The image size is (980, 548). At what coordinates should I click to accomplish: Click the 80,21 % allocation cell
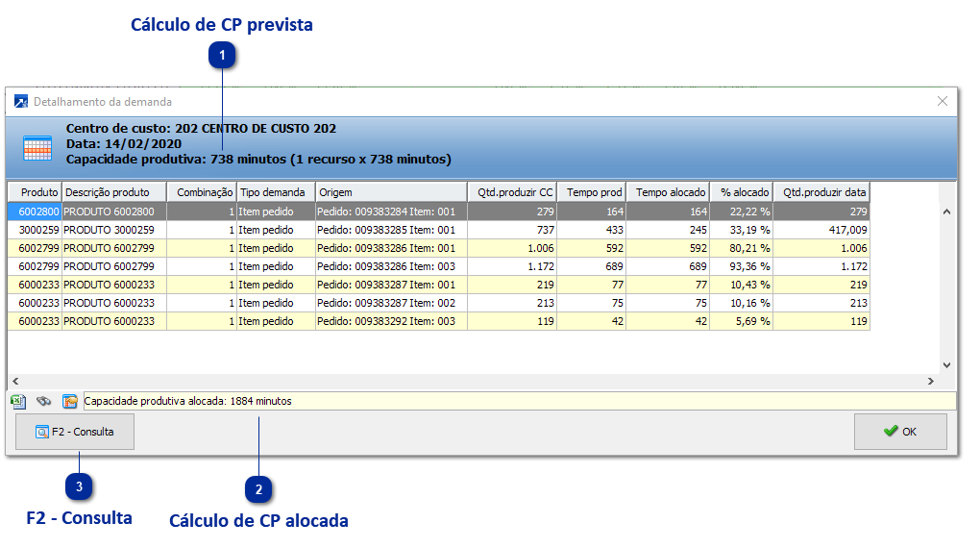(742, 248)
